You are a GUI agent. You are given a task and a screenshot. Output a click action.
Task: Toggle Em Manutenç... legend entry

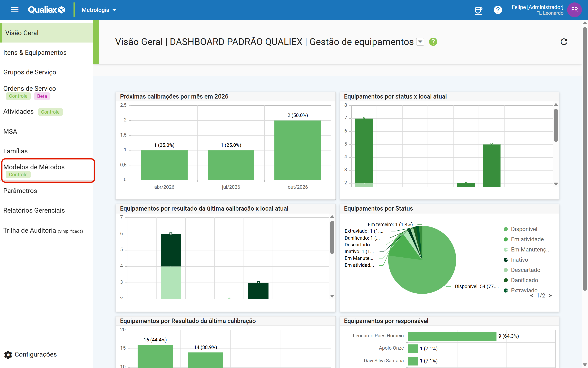pyautogui.click(x=527, y=249)
